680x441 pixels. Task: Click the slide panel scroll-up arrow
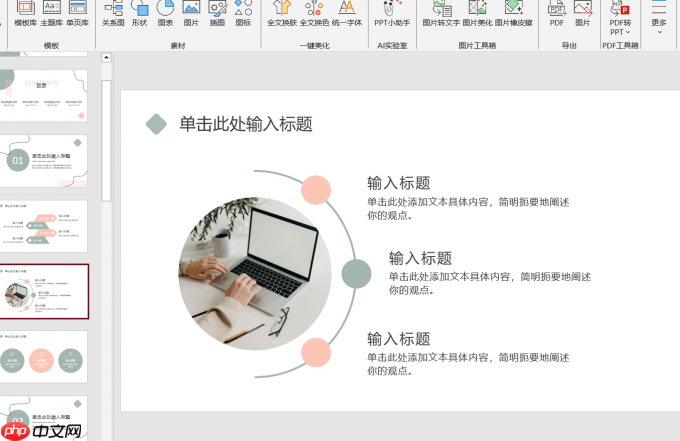point(106,57)
